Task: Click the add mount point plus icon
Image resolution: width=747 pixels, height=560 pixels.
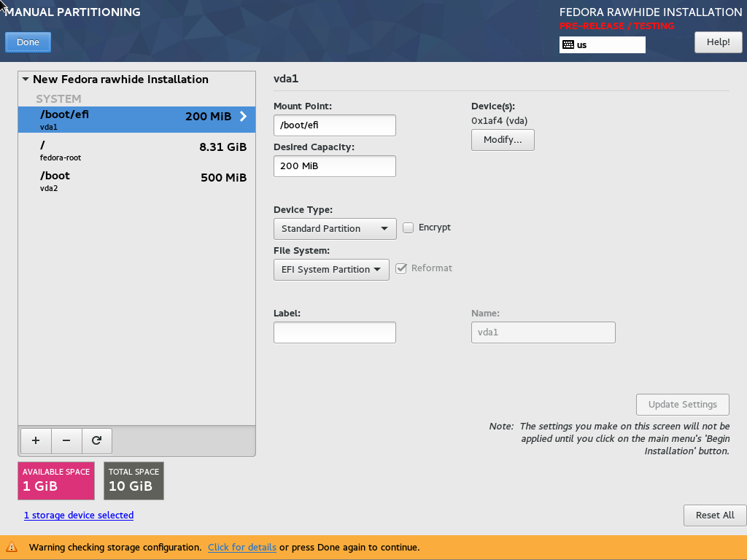Action: coord(36,440)
